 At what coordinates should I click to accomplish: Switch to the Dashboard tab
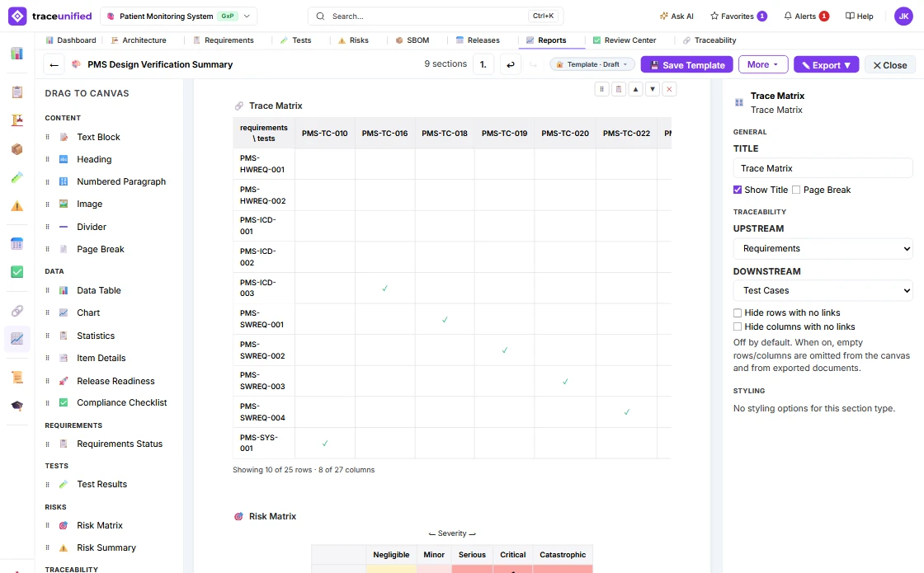(x=71, y=40)
